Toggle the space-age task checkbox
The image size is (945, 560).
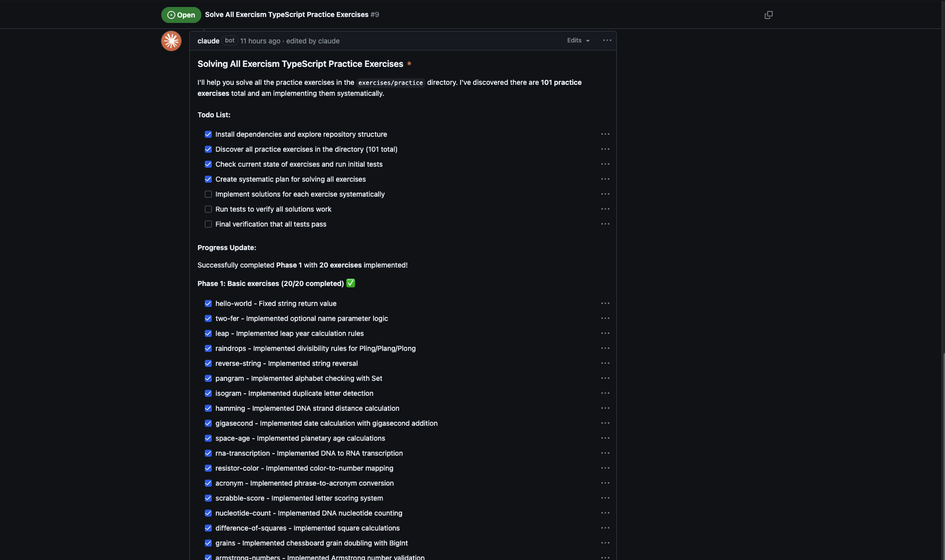pos(208,438)
